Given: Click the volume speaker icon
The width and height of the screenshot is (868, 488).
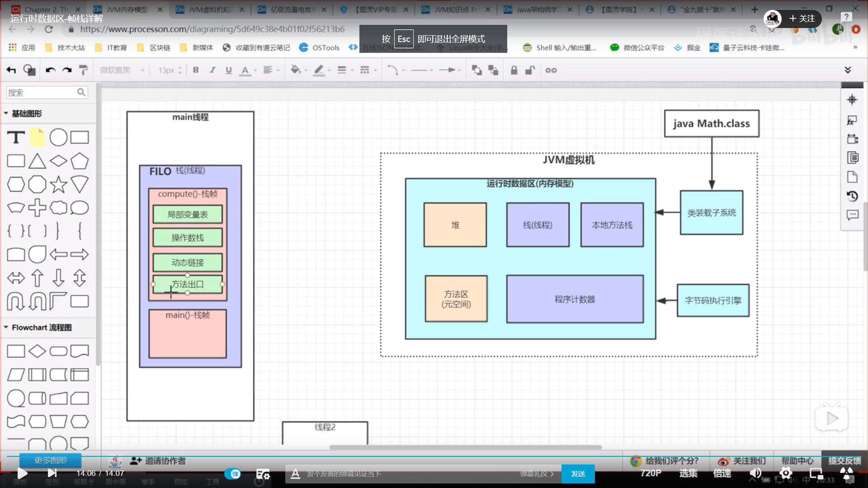Looking at the screenshot, I should (755, 473).
